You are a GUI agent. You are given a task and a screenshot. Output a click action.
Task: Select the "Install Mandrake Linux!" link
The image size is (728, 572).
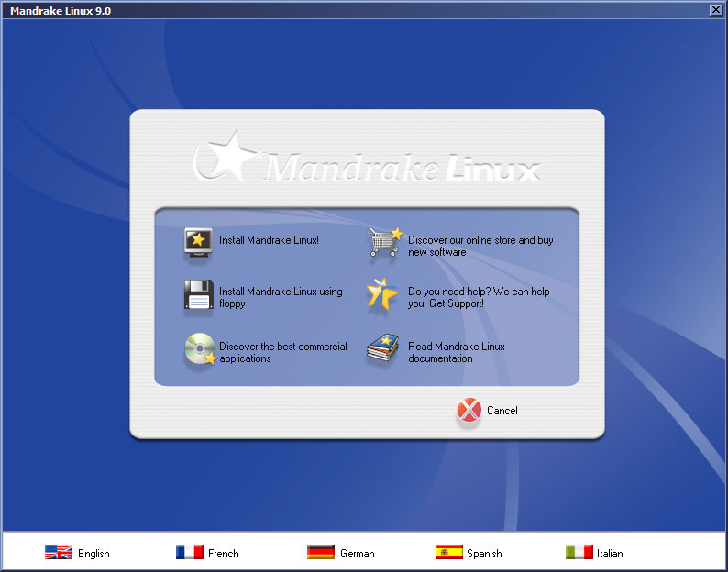[269, 240]
